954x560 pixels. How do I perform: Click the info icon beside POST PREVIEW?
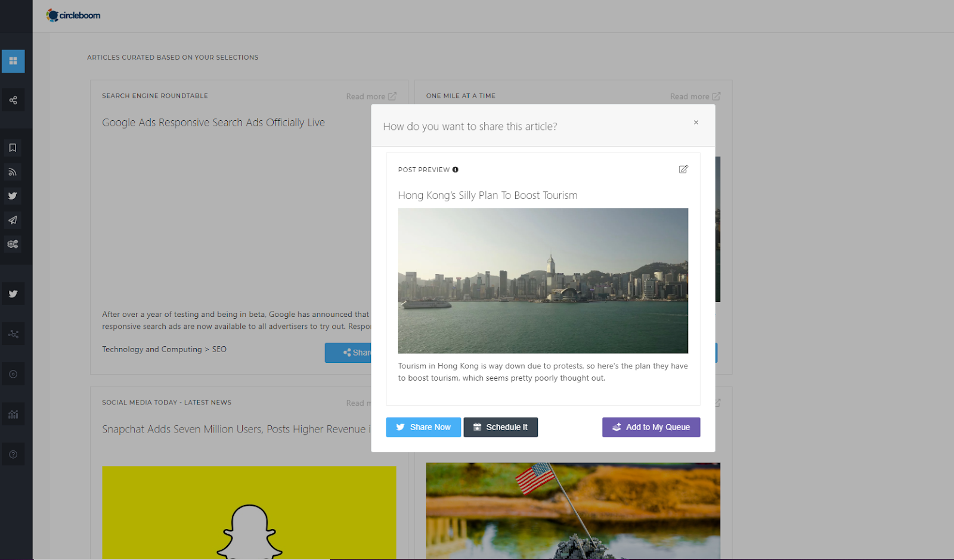456,170
